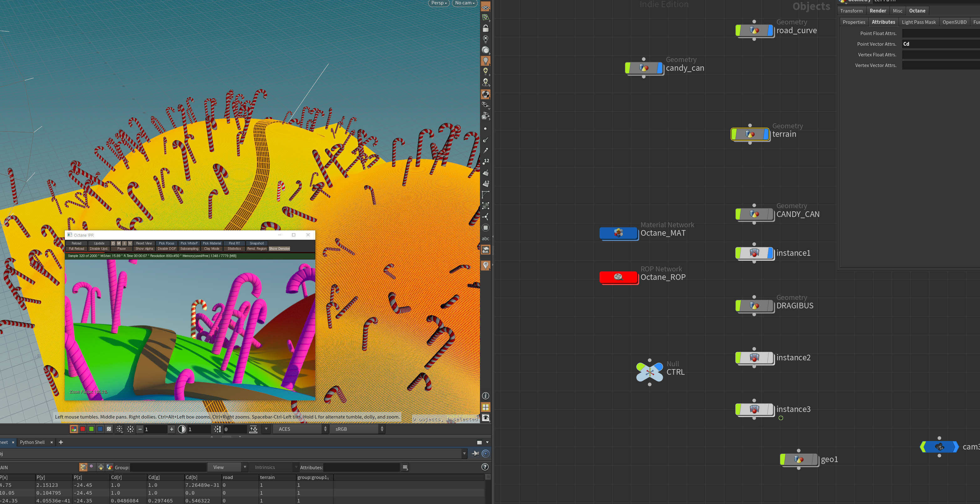
Task: Toggle Show Denoise in Octane IPR
Action: 279,249
